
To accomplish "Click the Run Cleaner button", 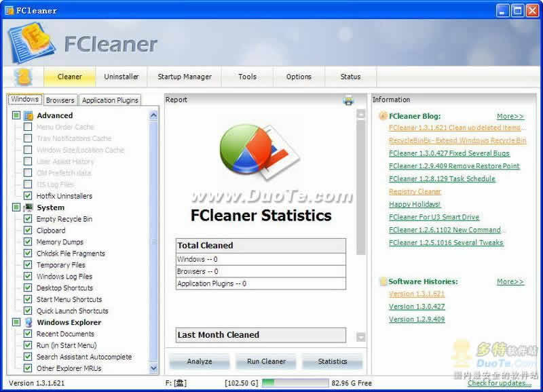I will tap(266, 361).
